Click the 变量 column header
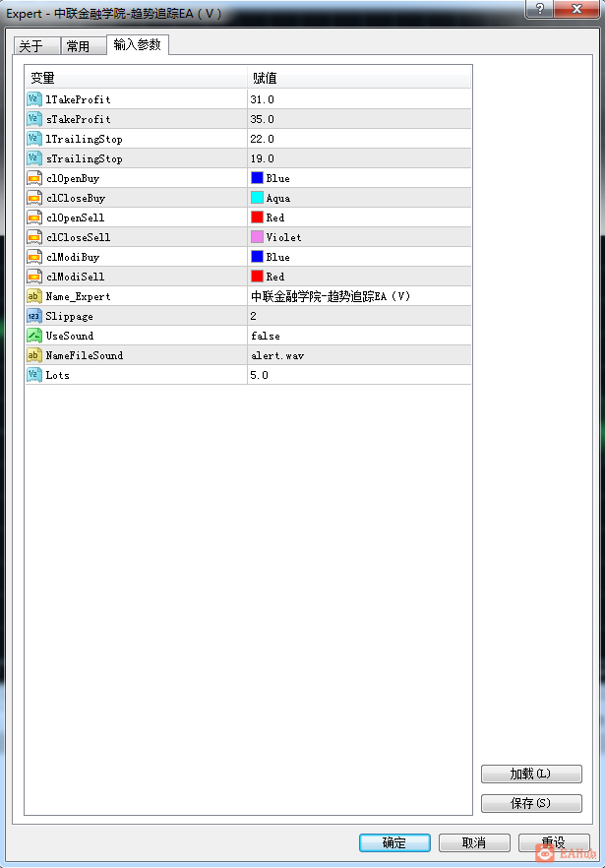Viewport: 605px width, 868px height. point(136,78)
